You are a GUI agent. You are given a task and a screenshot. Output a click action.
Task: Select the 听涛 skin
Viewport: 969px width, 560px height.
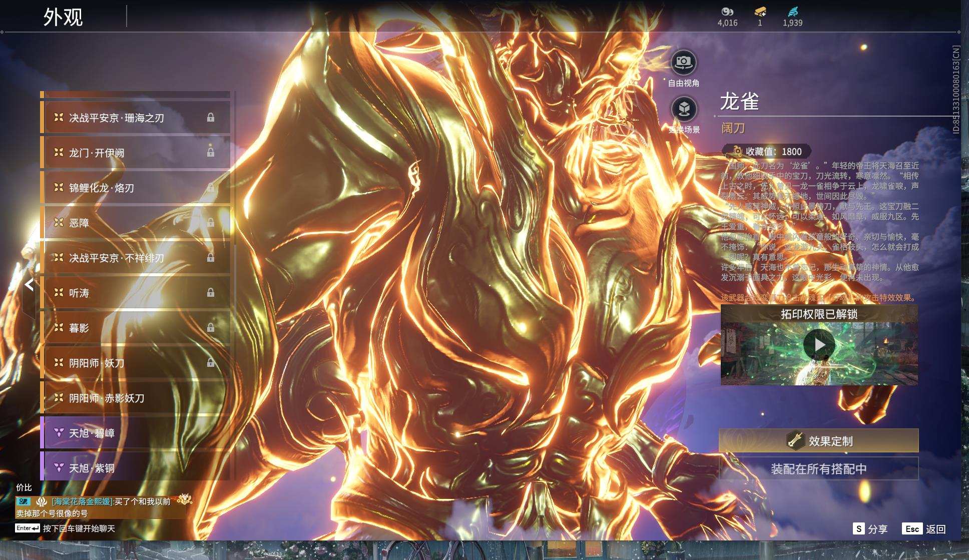pos(135,293)
